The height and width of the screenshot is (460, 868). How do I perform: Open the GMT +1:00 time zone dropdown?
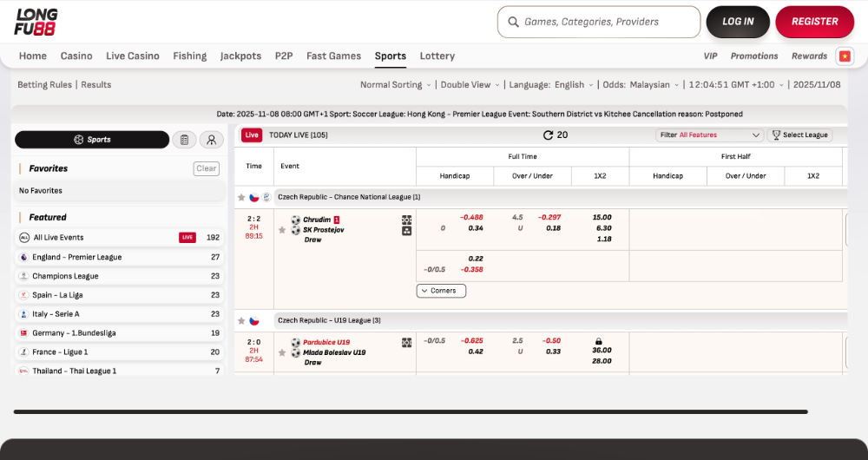736,85
